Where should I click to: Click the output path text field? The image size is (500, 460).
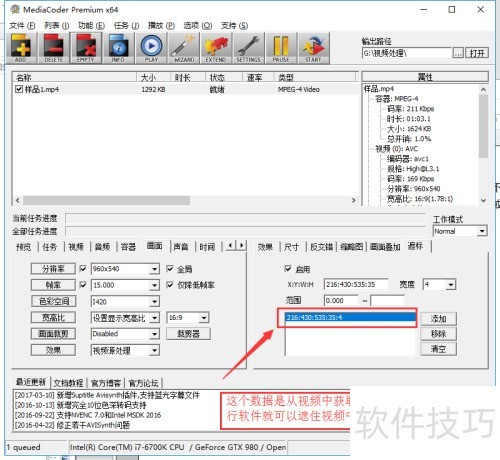click(x=407, y=53)
